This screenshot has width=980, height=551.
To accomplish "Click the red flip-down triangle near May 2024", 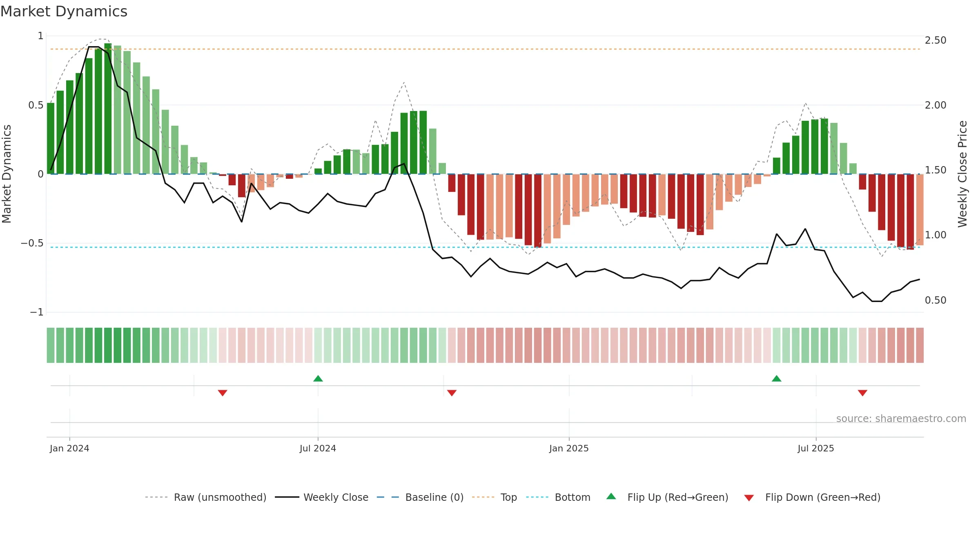I will pos(223,393).
